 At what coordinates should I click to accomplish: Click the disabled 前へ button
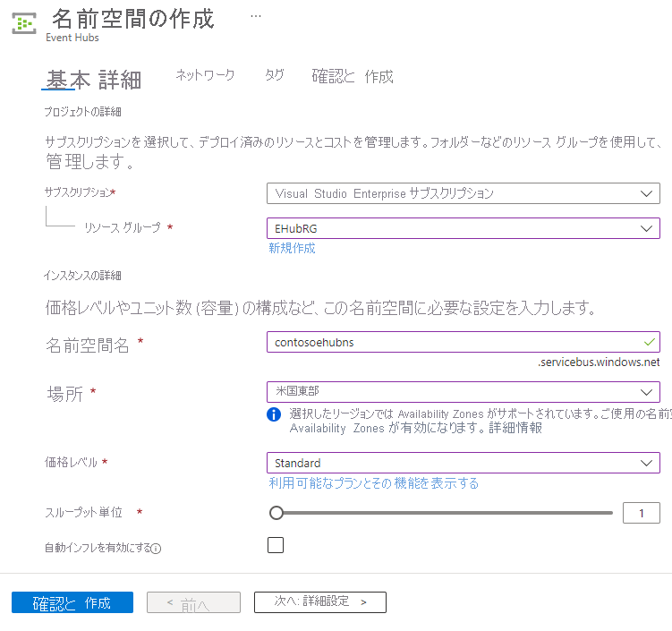tap(193, 602)
